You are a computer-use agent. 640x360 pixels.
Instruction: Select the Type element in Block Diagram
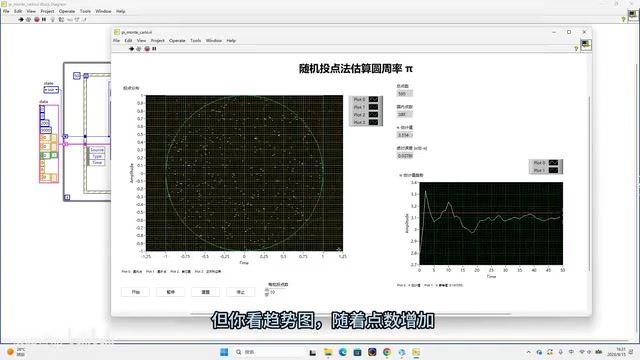click(x=97, y=156)
